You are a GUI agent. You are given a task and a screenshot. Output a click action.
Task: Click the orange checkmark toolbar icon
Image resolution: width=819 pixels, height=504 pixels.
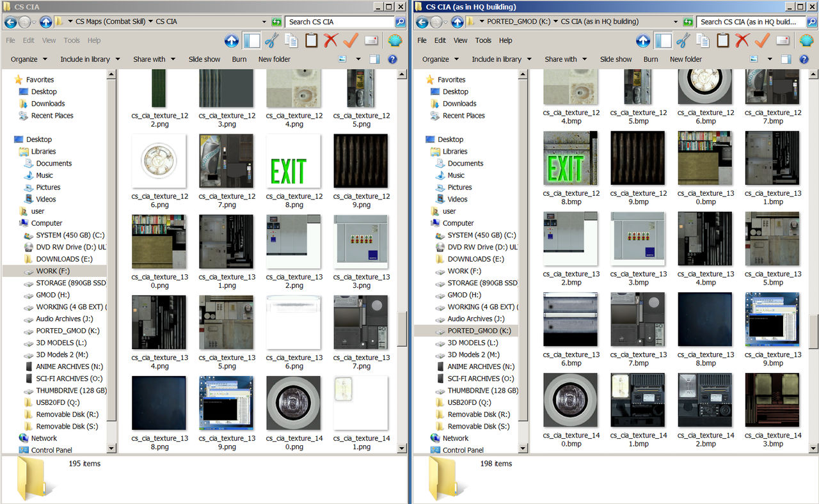[x=349, y=40]
